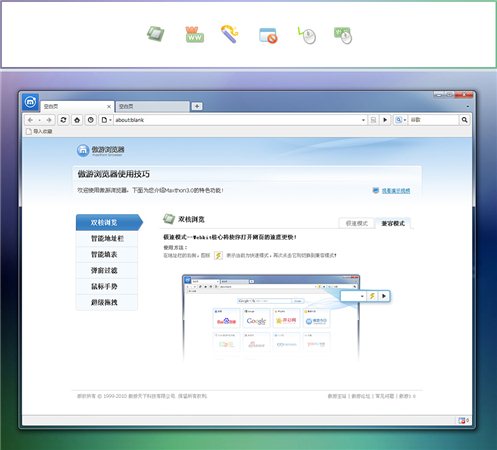Click the 傲游浏览器 logo in the page header

(x=100, y=150)
